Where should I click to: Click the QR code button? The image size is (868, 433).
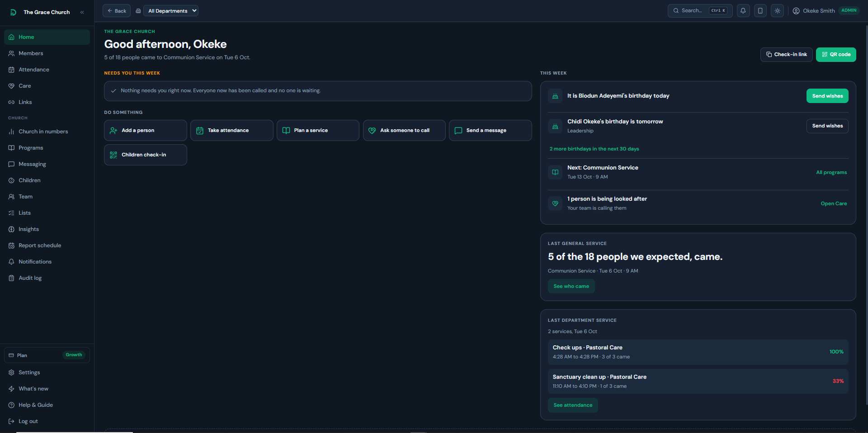(836, 55)
